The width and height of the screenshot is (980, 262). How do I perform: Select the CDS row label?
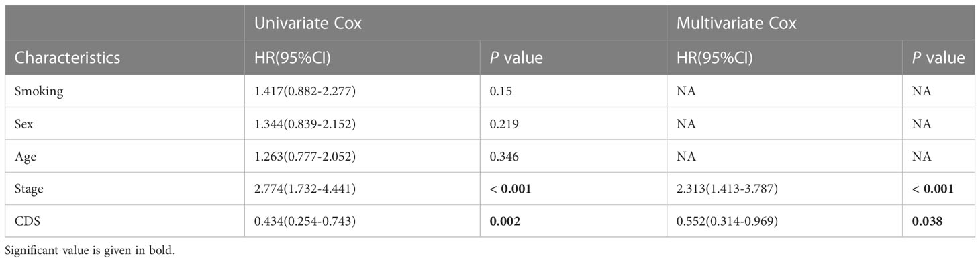(28, 221)
